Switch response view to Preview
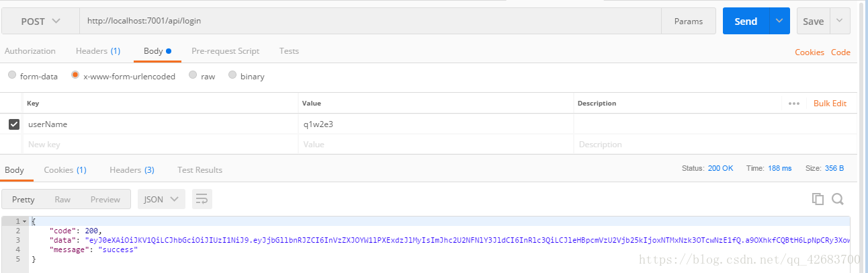The width and height of the screenshot is (868, 273). [105, 199]
